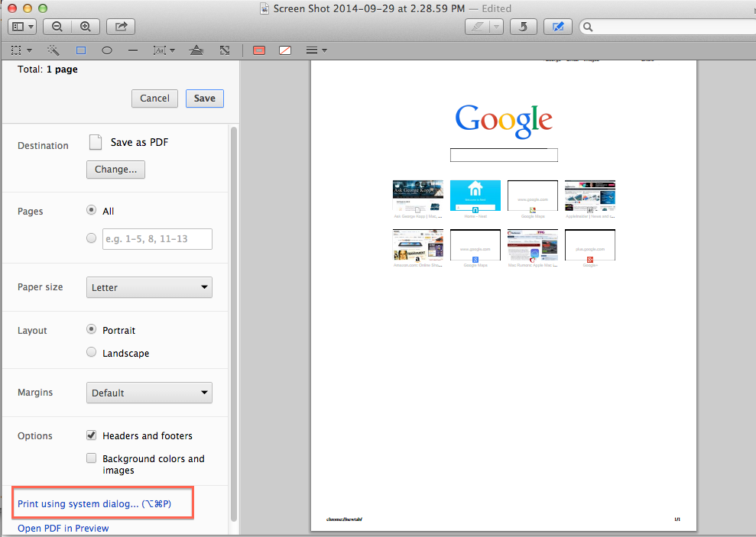Select the rectangular selection tool

point(16,50)
